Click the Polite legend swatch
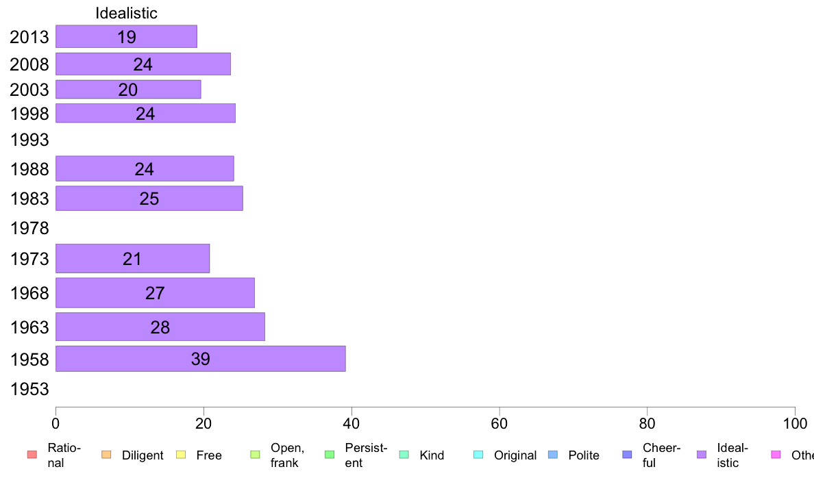 click(553, 455)
